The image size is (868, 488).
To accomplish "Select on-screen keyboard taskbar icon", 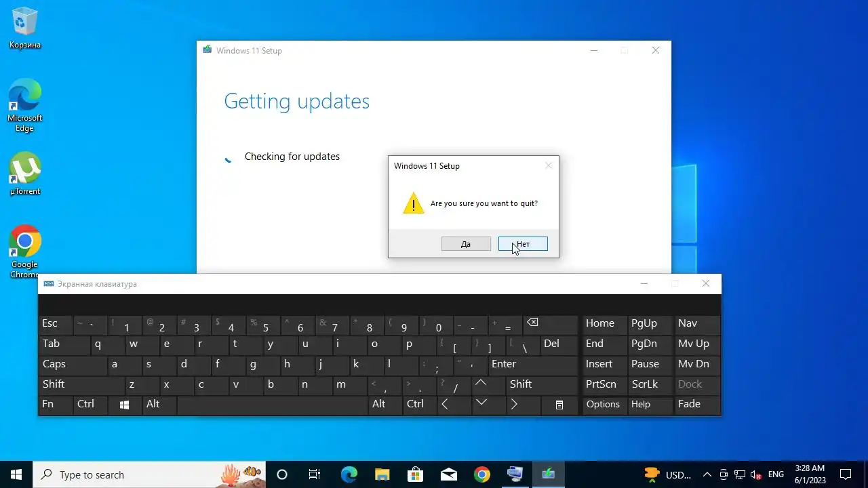I will (515, 474).
